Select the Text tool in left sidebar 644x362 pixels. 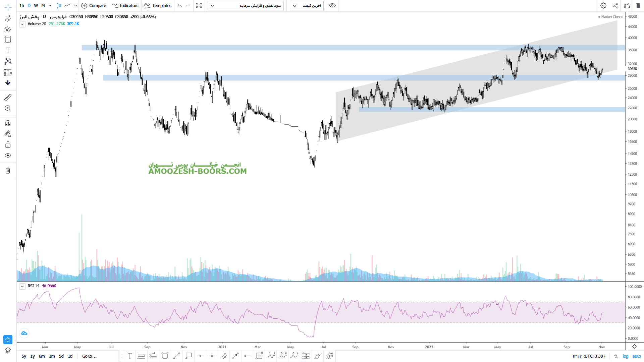[8, 51]
